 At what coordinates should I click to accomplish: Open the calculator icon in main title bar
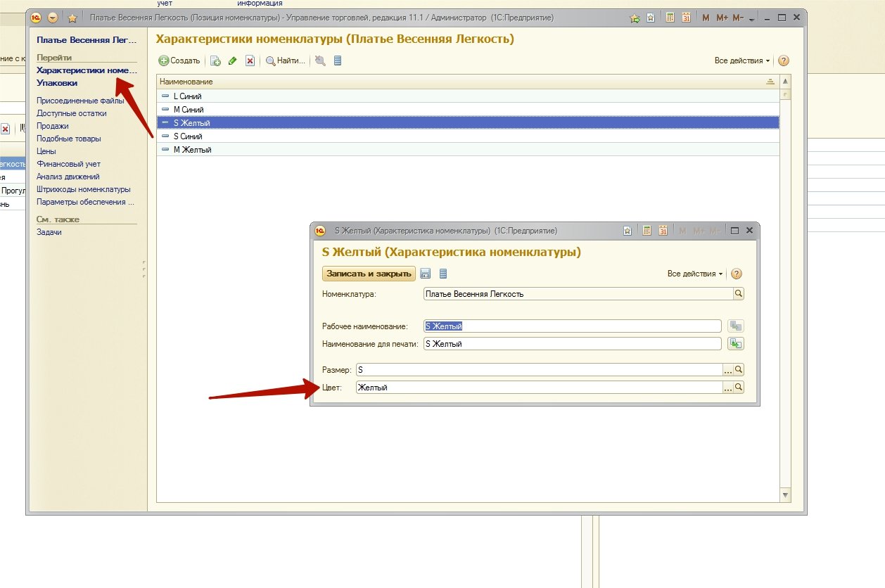pyautogui.click(x=670, y=18)
